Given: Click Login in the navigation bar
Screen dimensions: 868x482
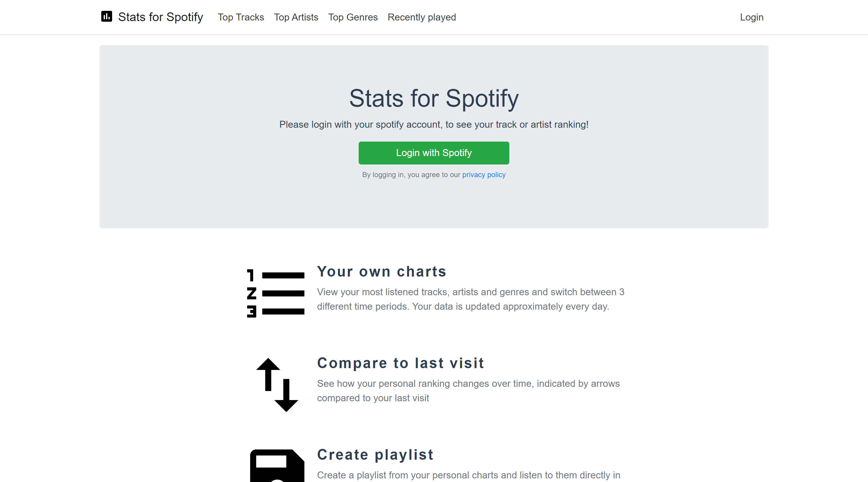Looking at the screenshot, I should pyautogui.click(x=751, y=17).
